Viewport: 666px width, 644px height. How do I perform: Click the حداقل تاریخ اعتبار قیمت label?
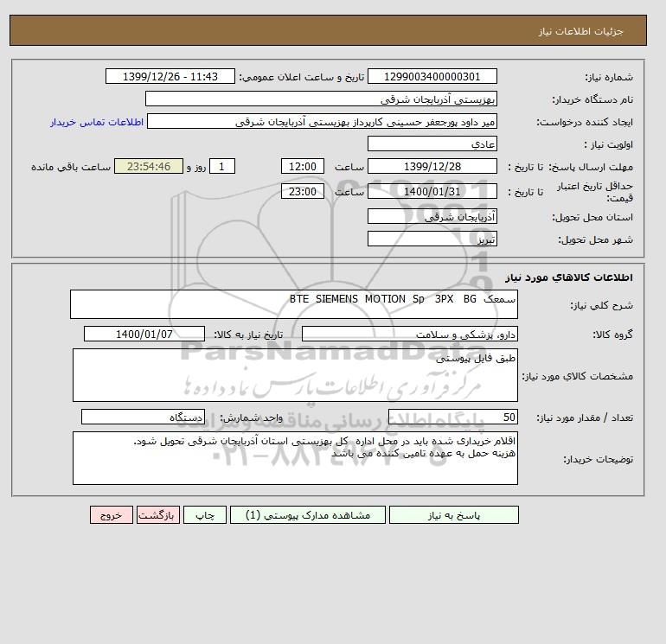tap(595, 191)
